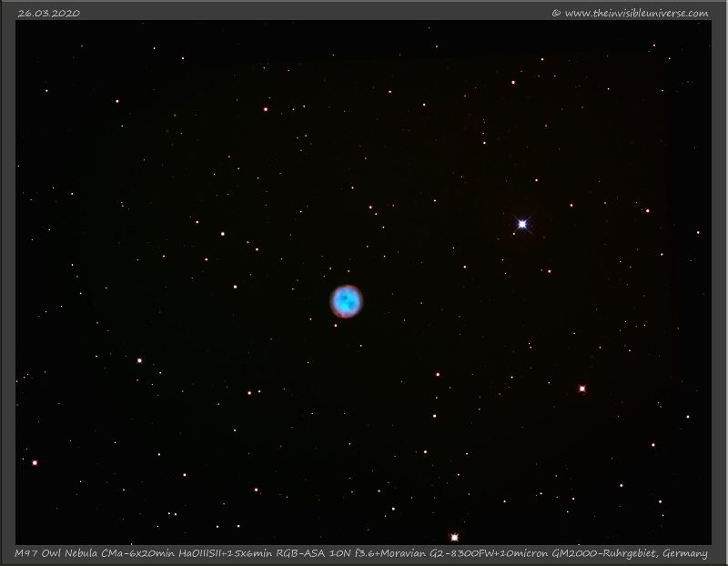The height and width of the screenshot is (566, 728).
Task: Click the orange star nearest the left border
Action: pyautogui.click(x=35, y=462)
